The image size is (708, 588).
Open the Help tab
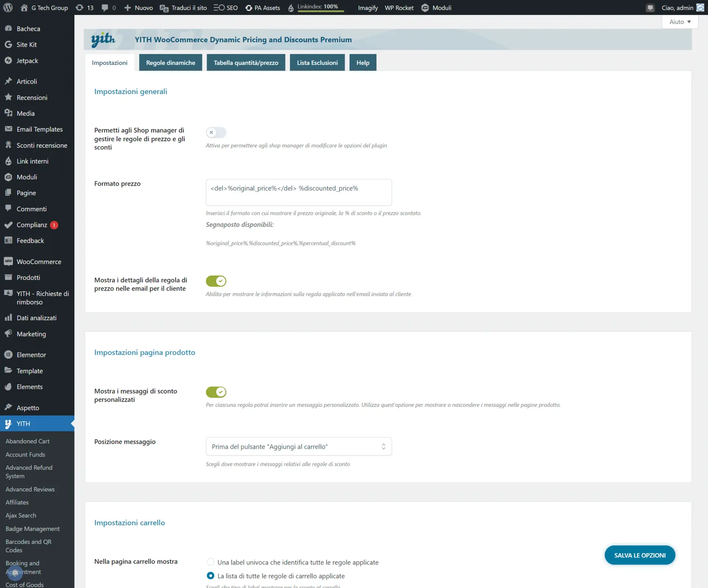point(363,63)
